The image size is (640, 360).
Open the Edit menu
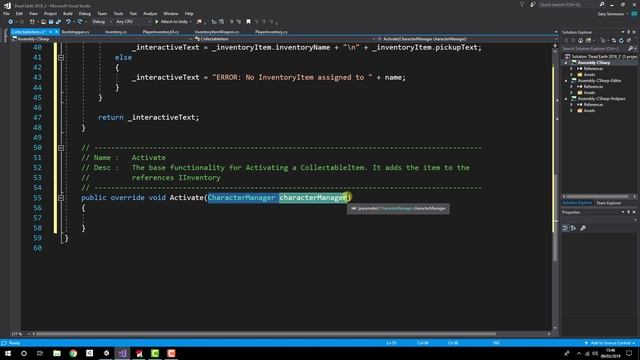(x=19, y=13)
